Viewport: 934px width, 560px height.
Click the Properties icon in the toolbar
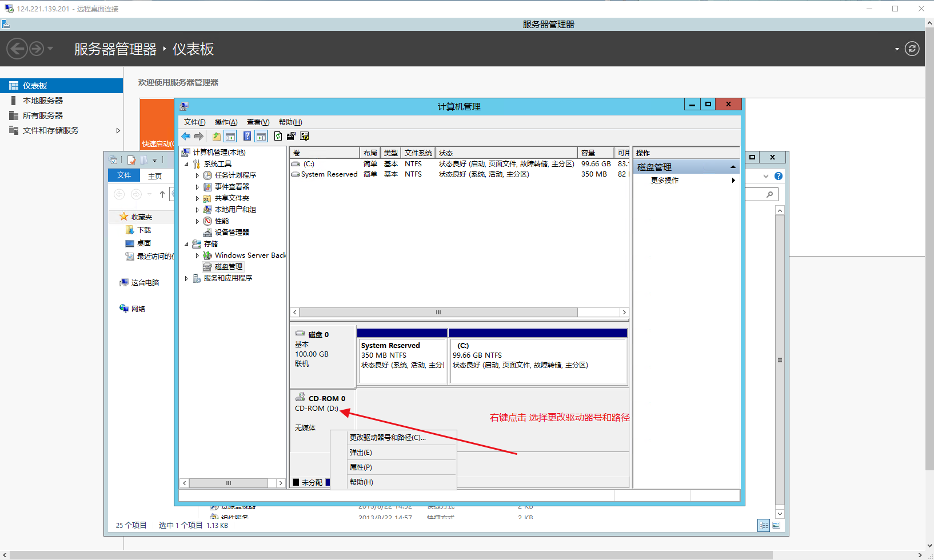tap(291, 136)
